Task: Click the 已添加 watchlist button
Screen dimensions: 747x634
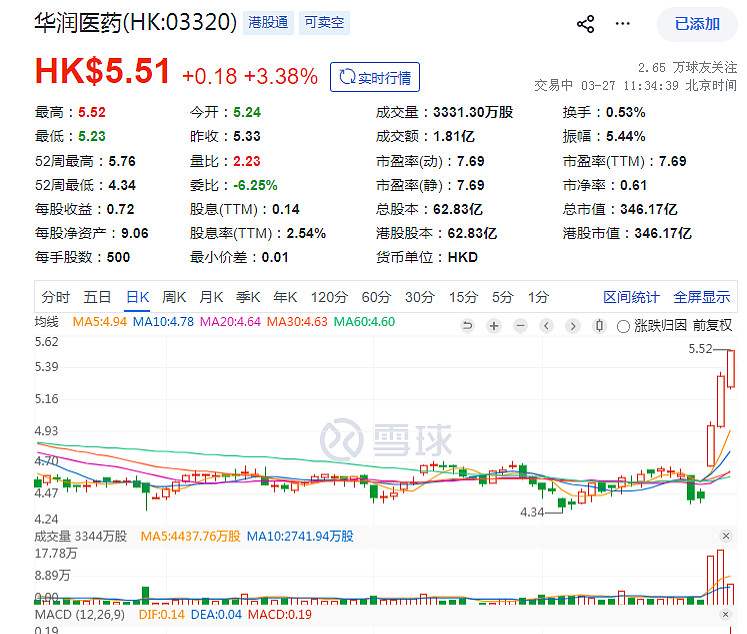Action: [697, 24]
